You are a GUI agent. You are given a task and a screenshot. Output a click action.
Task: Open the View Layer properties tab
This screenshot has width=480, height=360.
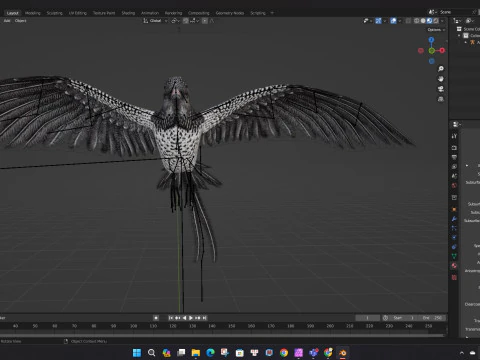454,166
